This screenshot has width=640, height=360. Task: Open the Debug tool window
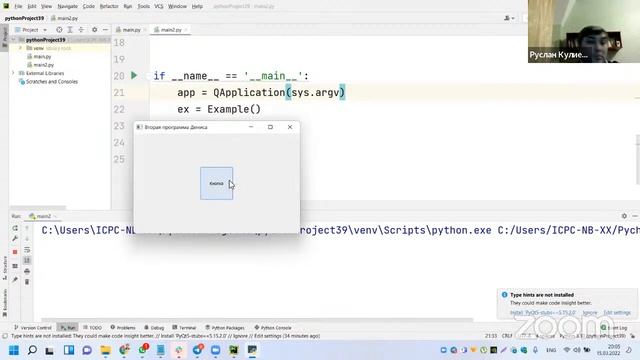pos(154,327)
